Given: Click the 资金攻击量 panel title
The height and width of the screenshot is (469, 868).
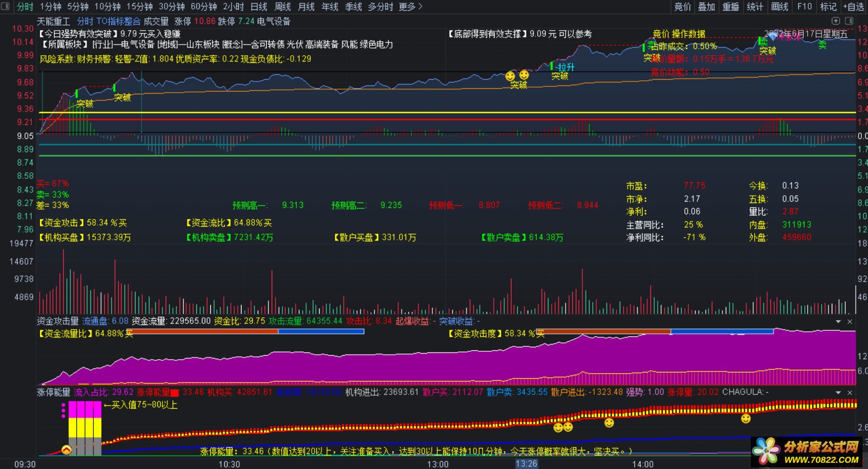Looking at the screenshot, I should tap(58, 321).
